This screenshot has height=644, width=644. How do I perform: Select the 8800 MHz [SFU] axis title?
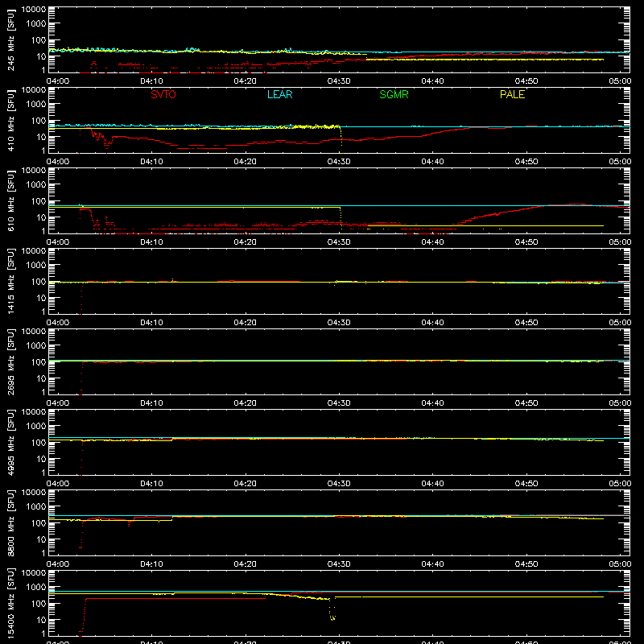[x=10, y=523]
